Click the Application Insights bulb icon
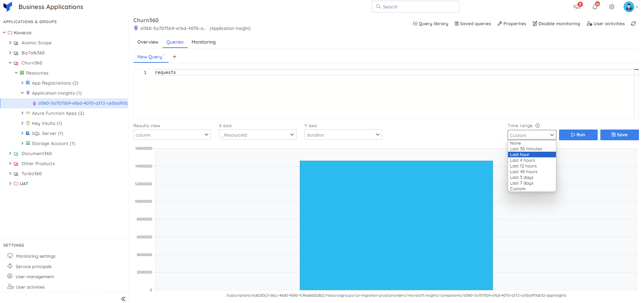The image size is (644, 303). tap(28, 93)
